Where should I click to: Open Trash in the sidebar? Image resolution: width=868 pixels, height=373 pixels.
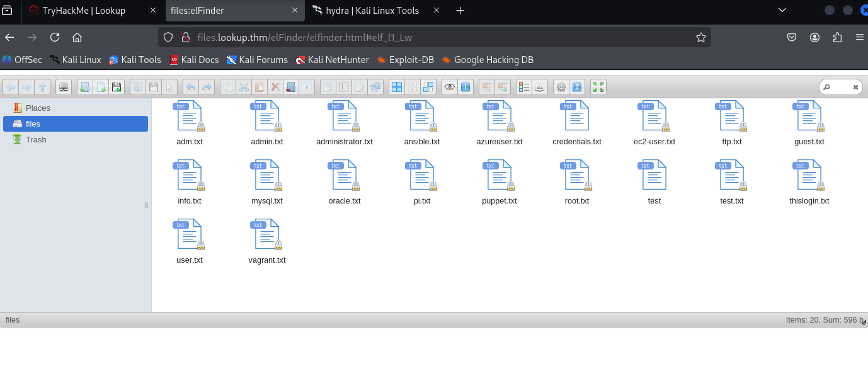point(36,139)
